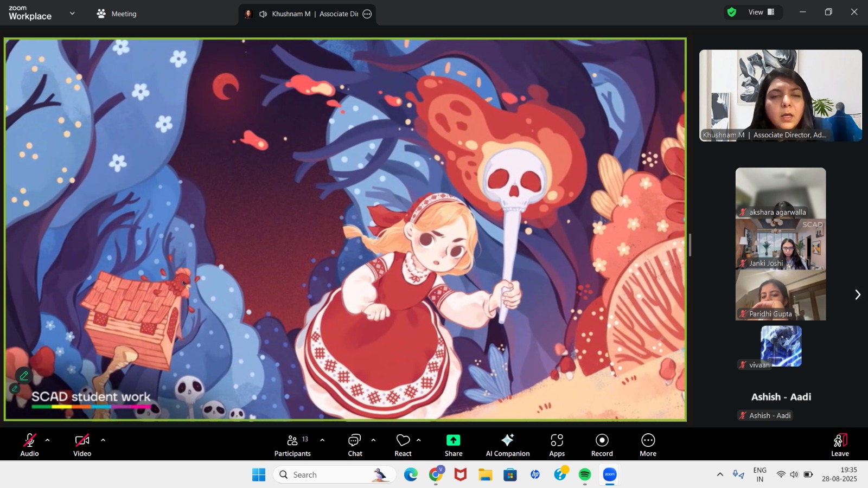The image size is (868, 488).
Task: Open the AI Companion panel
Action: (507, 445)
